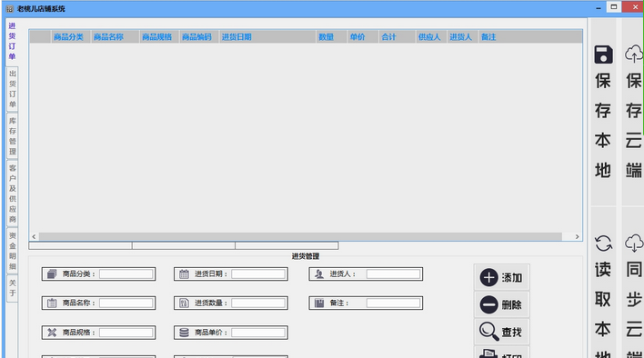The height and width of the screenshot is (358, 644).
Task: Click the 进货日期 column header
Action: point(236,37)
